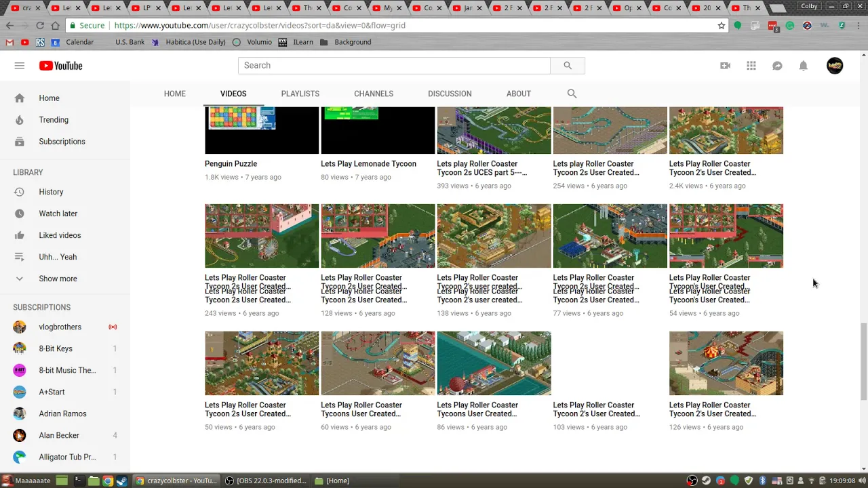Click the Chrome icon in the taskbar launcher

108,481
